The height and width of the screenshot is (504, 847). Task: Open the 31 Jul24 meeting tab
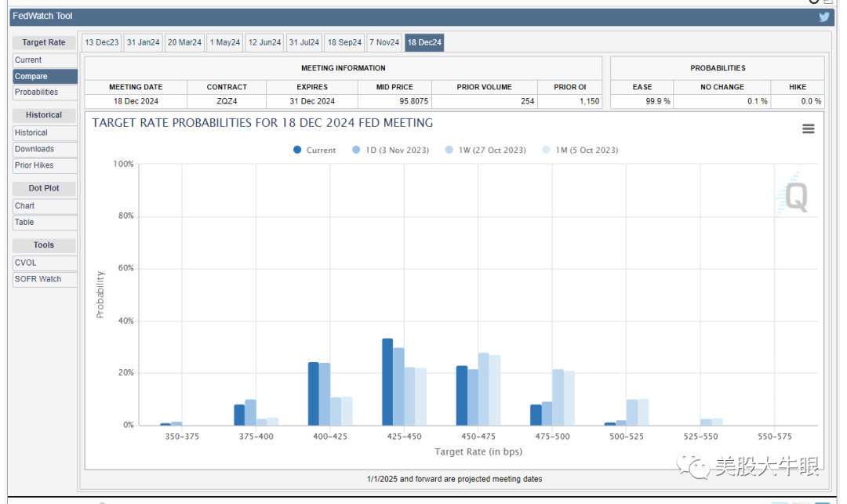point(304,42)
